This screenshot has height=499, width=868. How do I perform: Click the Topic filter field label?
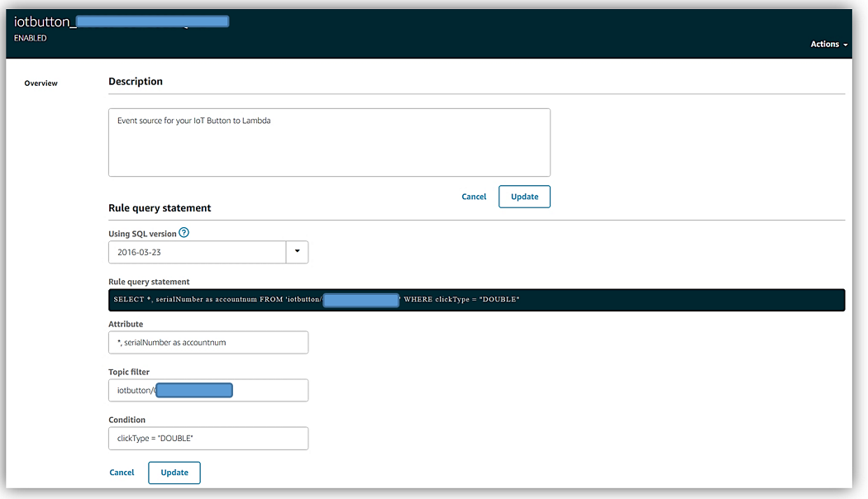[x=129, y=373]
